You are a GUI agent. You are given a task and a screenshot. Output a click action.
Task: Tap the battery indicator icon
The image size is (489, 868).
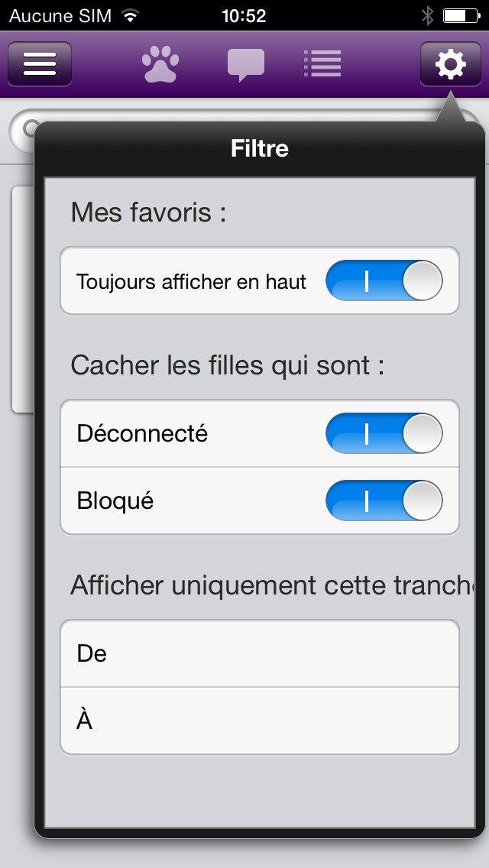click(461, 15)
